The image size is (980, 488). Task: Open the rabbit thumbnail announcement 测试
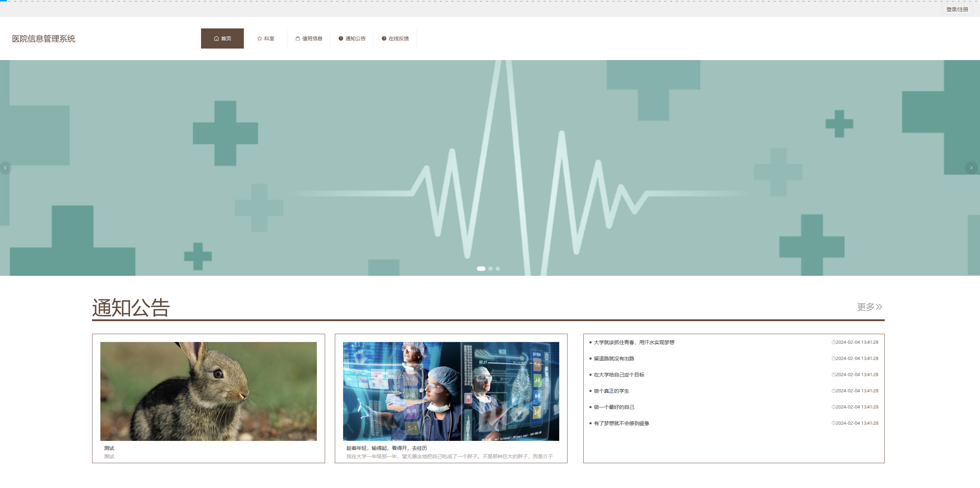208,391
